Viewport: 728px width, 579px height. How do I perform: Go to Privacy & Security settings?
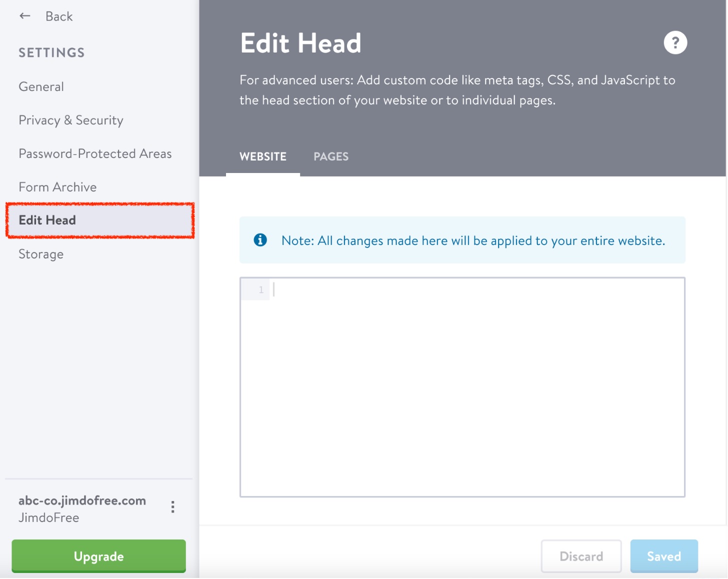71,120
